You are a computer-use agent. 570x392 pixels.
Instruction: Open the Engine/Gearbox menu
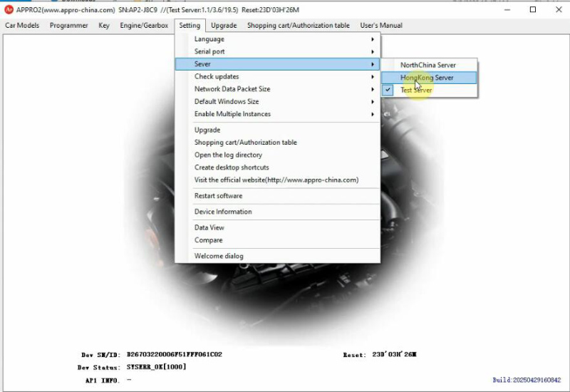click(x=144, y=26)
